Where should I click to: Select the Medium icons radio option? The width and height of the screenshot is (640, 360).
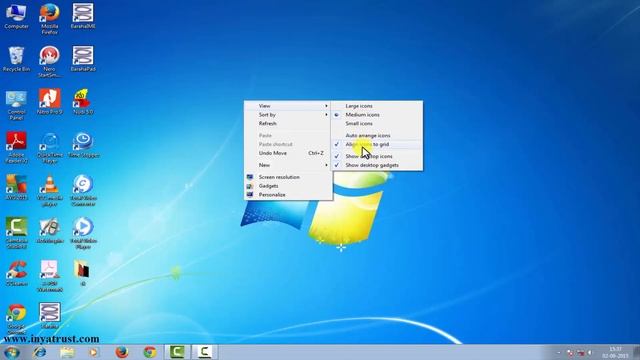[x=377, y=115]
